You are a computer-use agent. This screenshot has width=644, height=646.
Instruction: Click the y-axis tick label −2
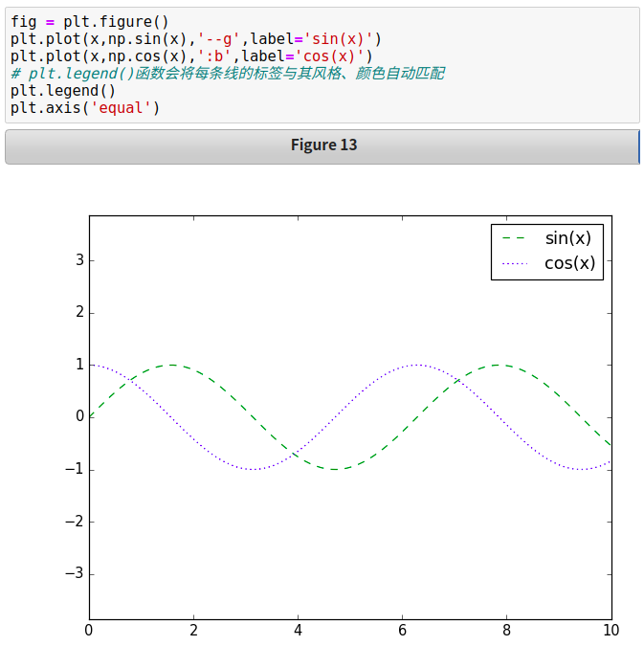click(75, 522)
